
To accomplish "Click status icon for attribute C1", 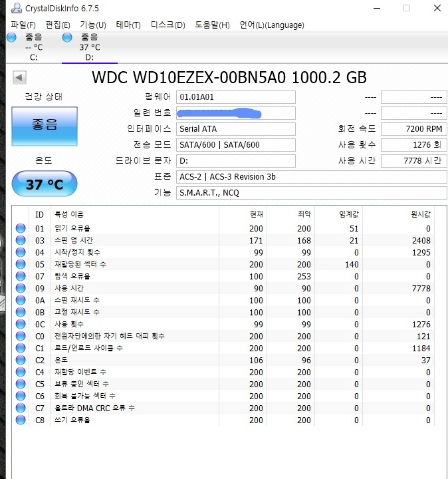I will click(21, 348).
